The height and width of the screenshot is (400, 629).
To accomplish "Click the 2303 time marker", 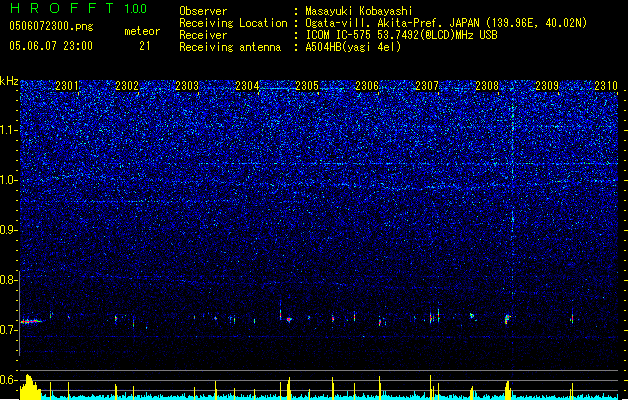I will (x=187, y=85).
